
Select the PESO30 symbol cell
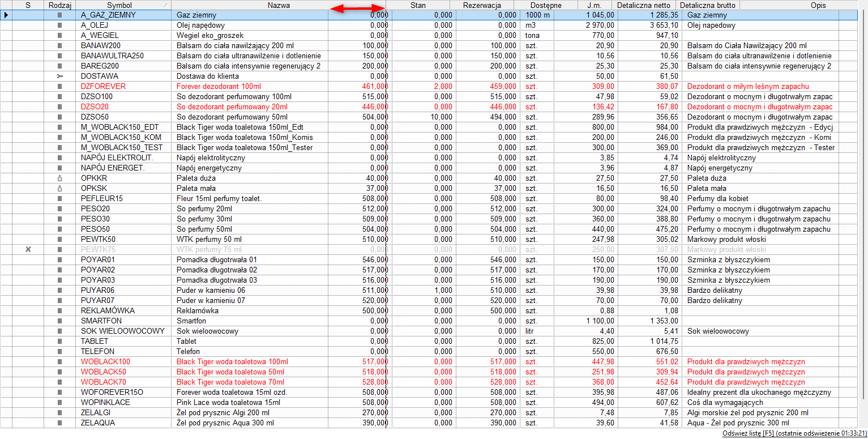[x=124, y=219]
